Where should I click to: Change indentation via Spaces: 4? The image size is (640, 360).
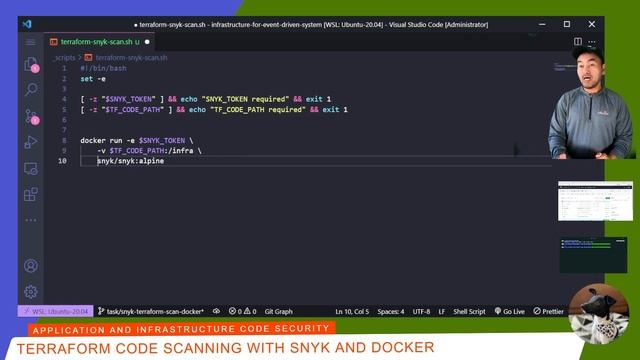[x=391, y=311]
